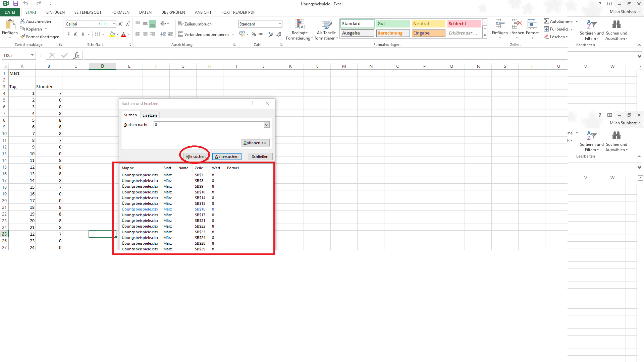The height and width of the screenshot is (362, 644).
Task: Click Verbinden und zentrieren icon
Action: click(180, 34)
